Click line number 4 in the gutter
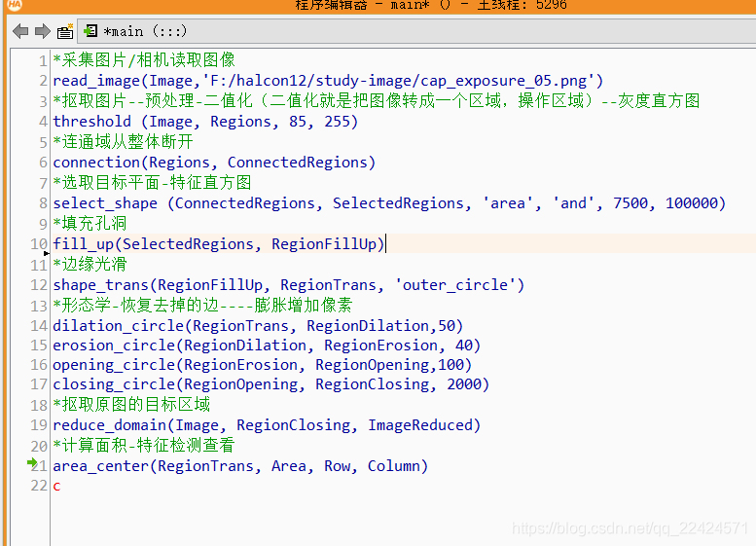The width and height of the screenshot is (756, 546). tap(44, 122)
